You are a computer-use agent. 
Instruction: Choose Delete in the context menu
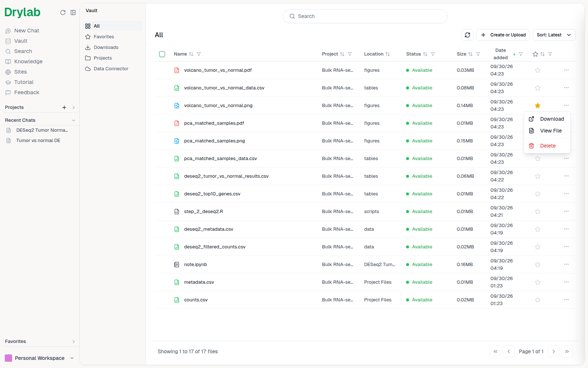[547, 146]
